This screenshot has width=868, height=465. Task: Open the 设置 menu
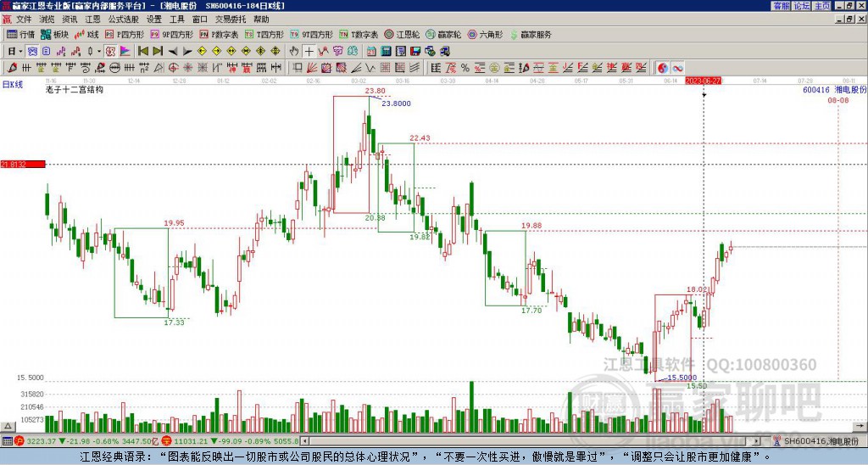tap(154, 20)
